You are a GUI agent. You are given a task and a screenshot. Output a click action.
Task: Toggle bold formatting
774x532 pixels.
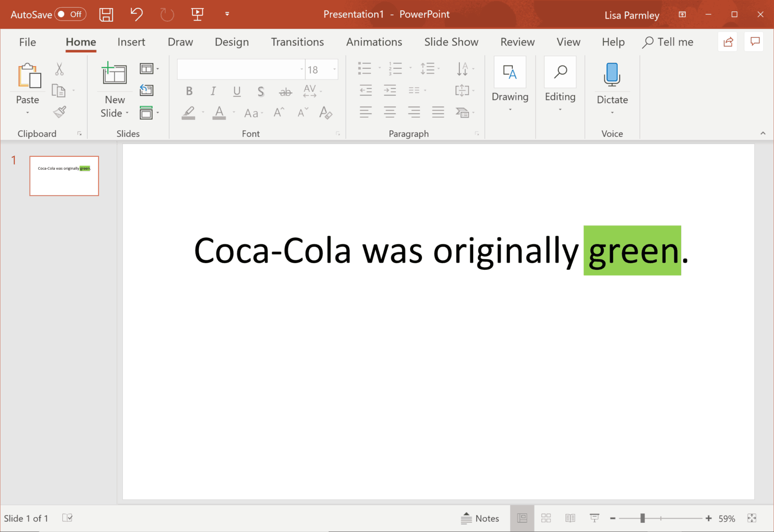point(189,91)
